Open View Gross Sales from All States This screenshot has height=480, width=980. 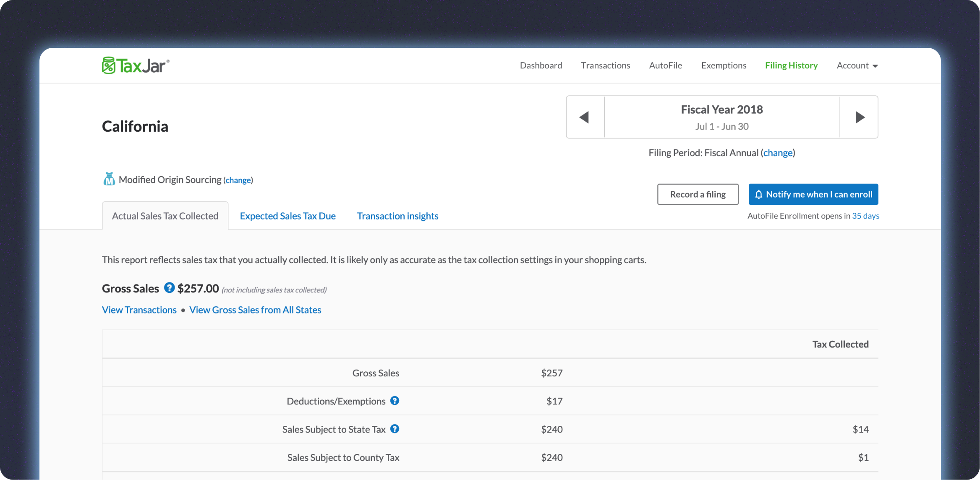pyautogui.click(x=255, y=310)
